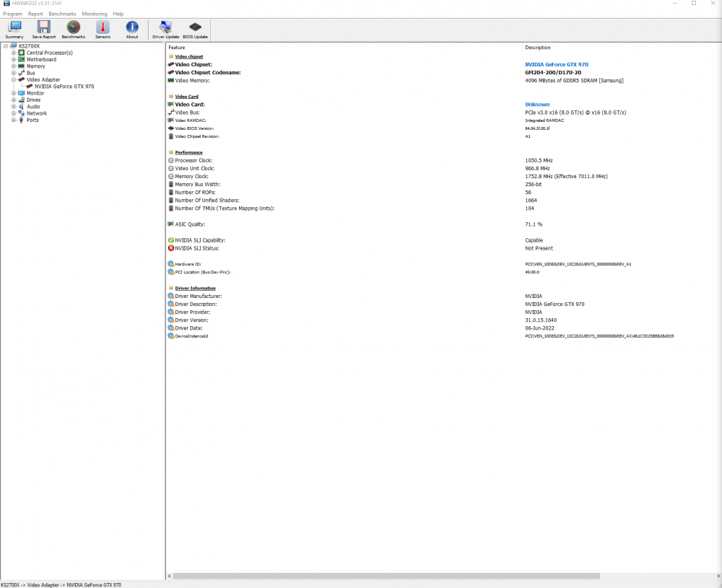Expand the Bus node

tap(14, 73)
